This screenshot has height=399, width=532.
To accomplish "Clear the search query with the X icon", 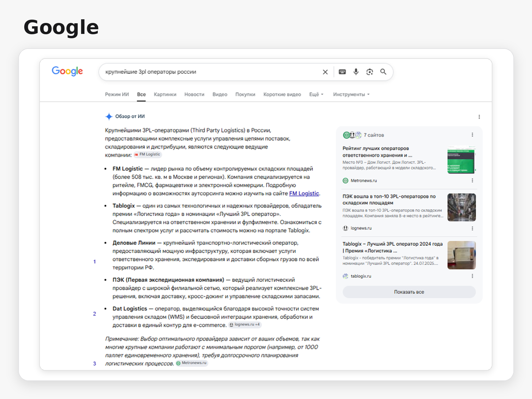I will [325, 72].
